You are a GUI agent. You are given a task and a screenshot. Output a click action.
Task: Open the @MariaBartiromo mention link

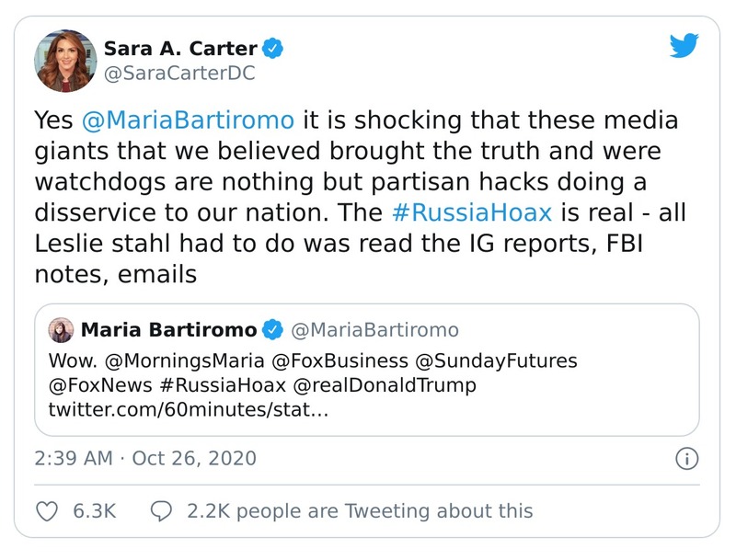[x=190, y=120]
